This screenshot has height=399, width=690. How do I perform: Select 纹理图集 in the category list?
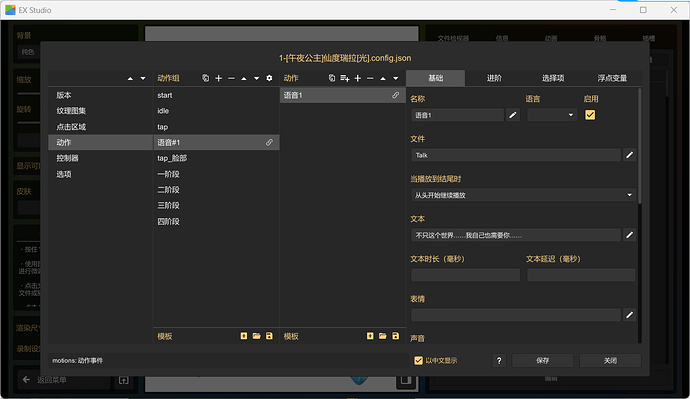click(100, 111)
